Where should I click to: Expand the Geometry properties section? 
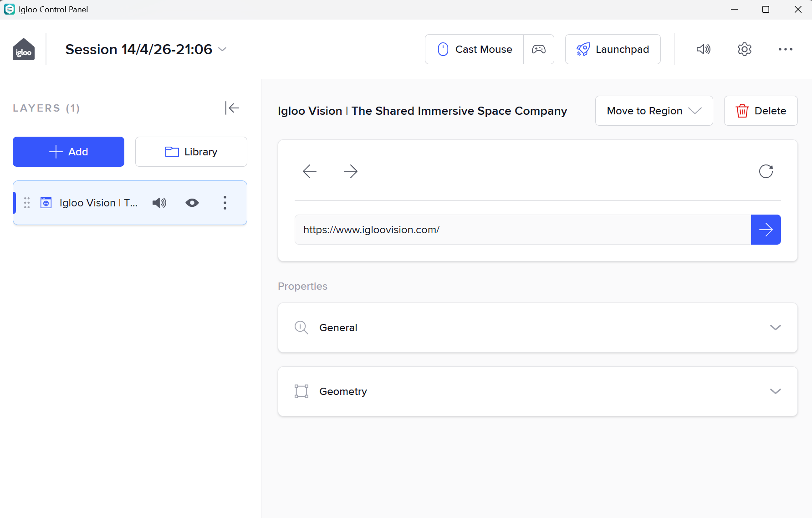pos(537,391)
